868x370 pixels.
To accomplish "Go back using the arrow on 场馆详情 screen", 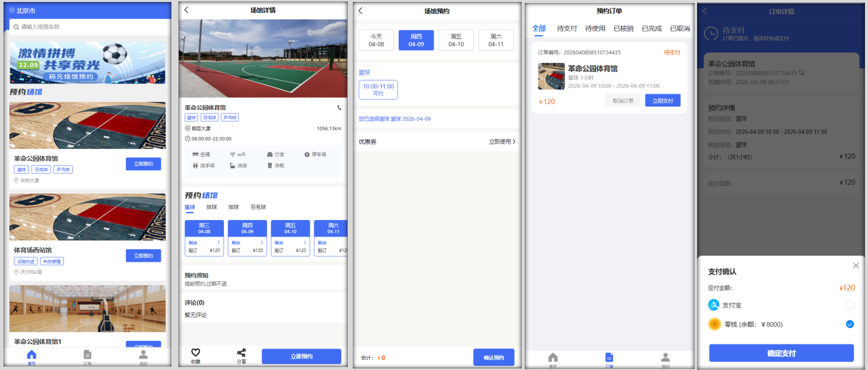I will coord(186,10).
